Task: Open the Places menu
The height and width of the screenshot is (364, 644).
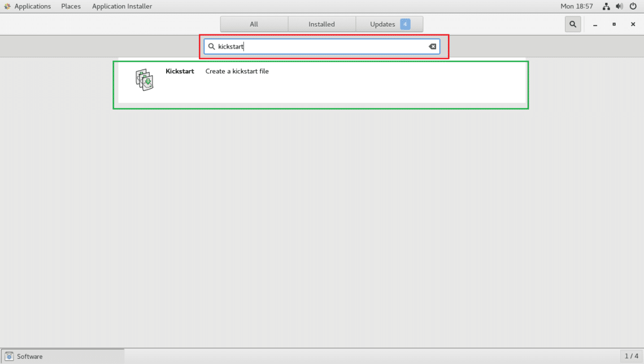Action: pos(71,6)
